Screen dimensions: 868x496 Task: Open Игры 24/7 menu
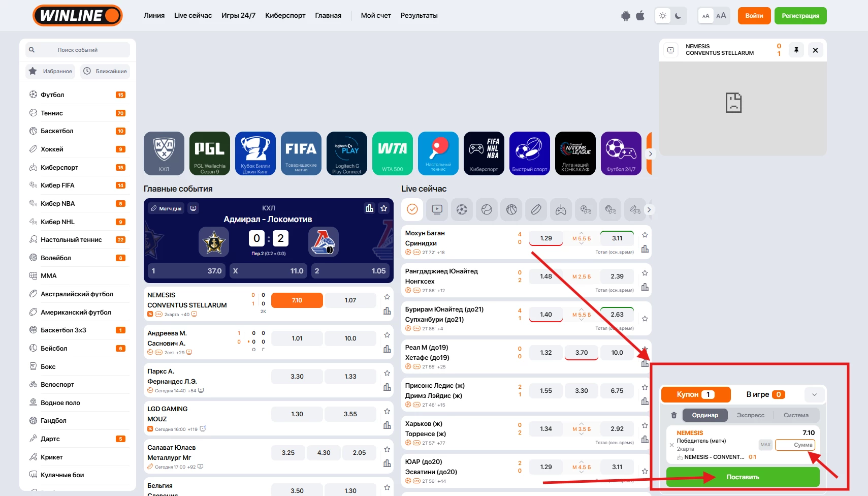point(238,15)
